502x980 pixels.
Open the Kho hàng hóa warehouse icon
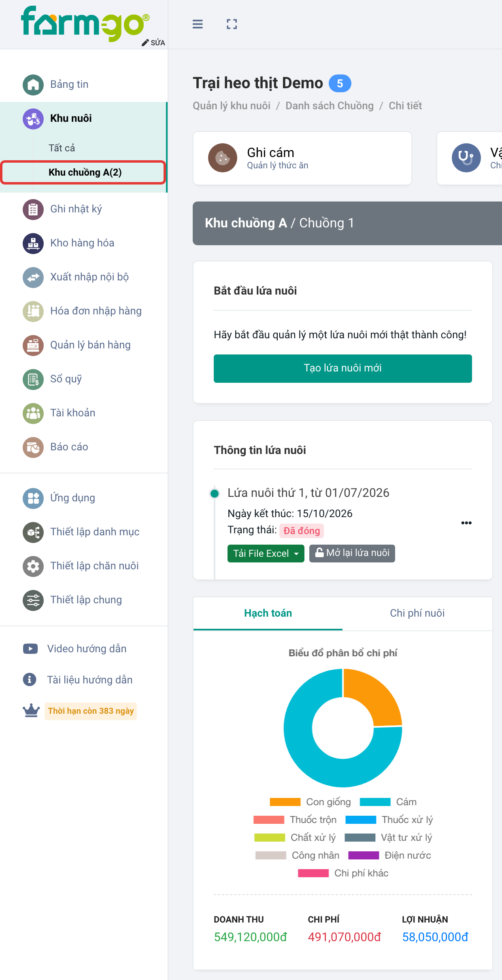(x=33, y=243)
